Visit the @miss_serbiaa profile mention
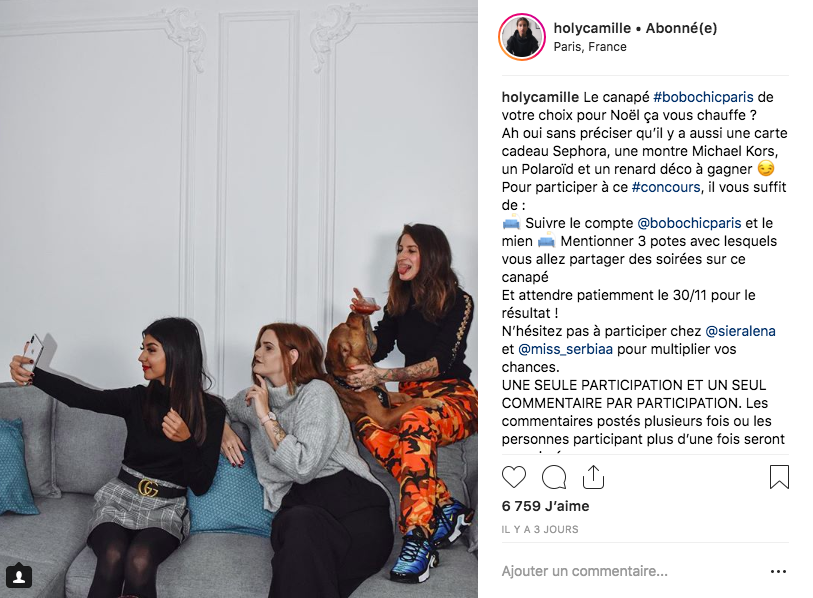 [x=565, y=349]
